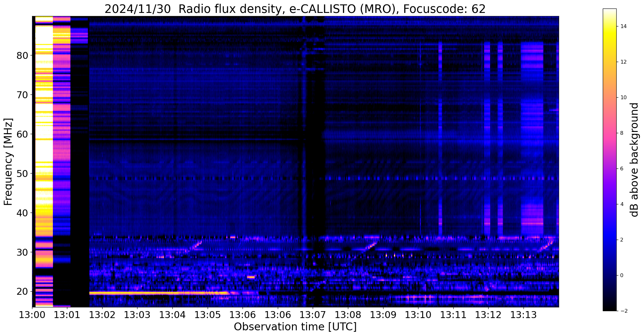Image resolution: width=644 pixels, height=336 pixels.
Task: Click the colorbar tick label 6
Action: tap(621, 169)
